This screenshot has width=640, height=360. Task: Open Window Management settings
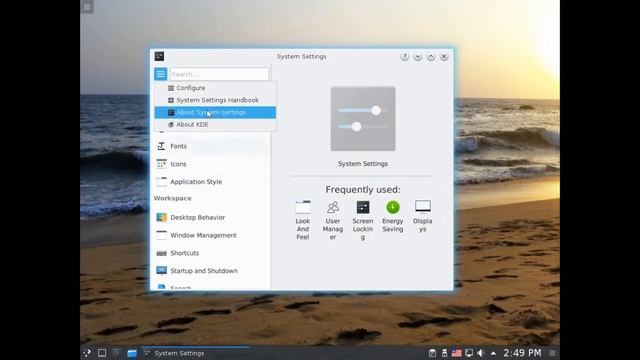211,236
